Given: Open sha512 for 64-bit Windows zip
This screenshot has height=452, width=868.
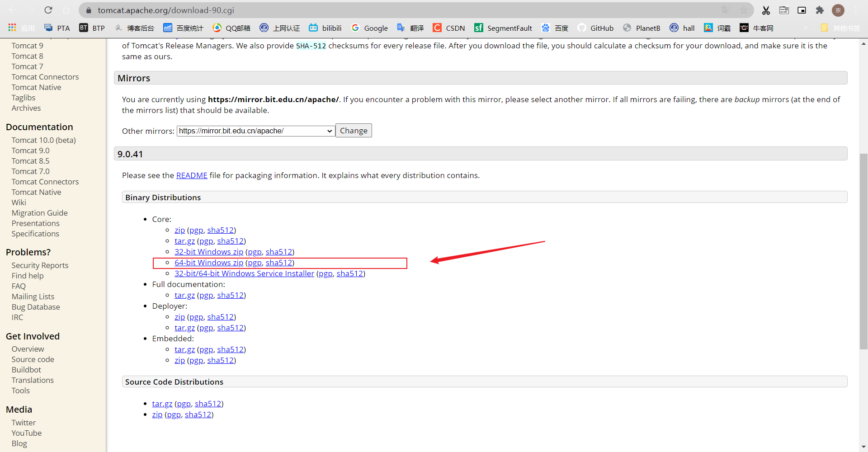Looking at the screenshot, I should coord(279,263).
